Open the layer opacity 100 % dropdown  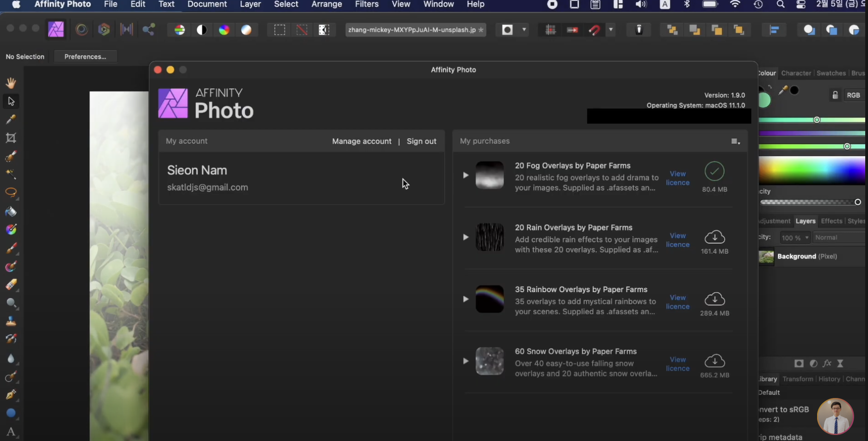(x=795, y=238)
